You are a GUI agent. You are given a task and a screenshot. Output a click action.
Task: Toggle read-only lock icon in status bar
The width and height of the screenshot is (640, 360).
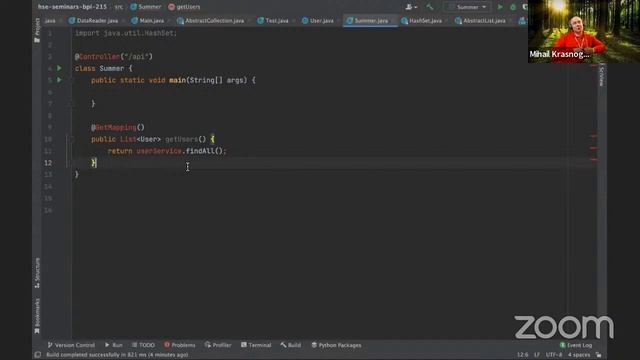point(598,355)
